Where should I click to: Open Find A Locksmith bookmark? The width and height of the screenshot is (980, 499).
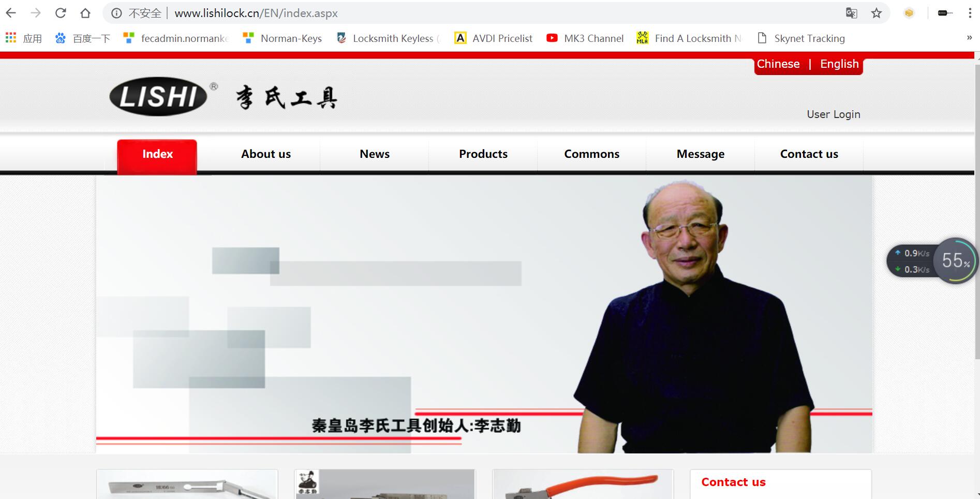coord(689,38)
